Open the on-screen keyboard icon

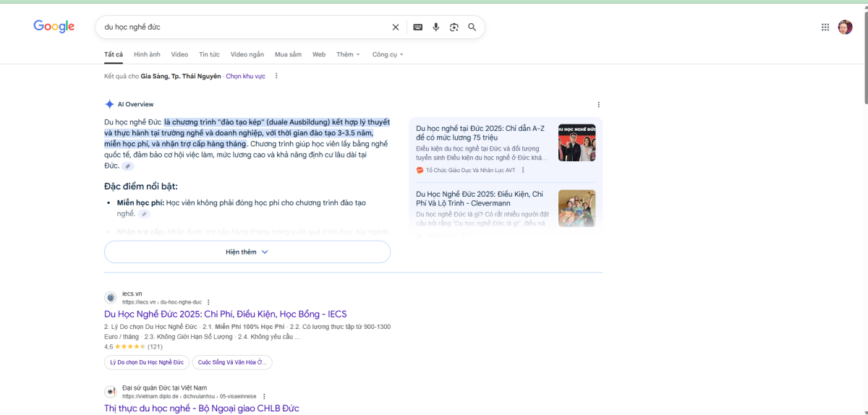(x=417, y=27)
